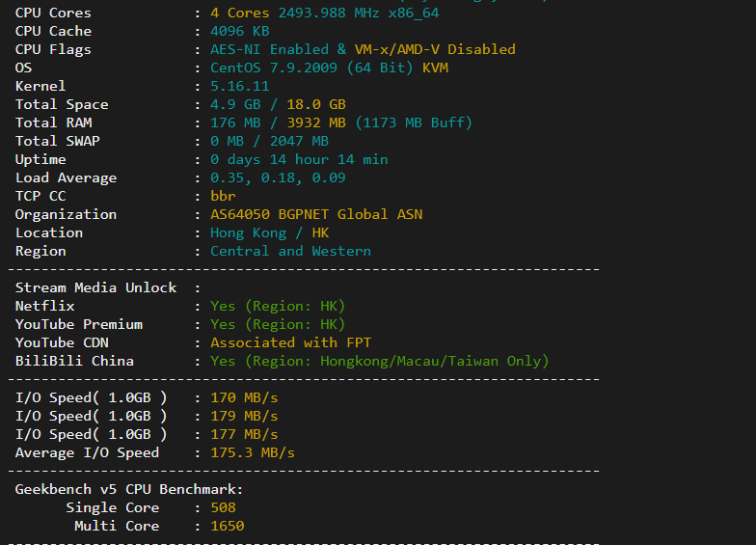Click the CPU Flags AES-NI Enabled text

point(270,50)
